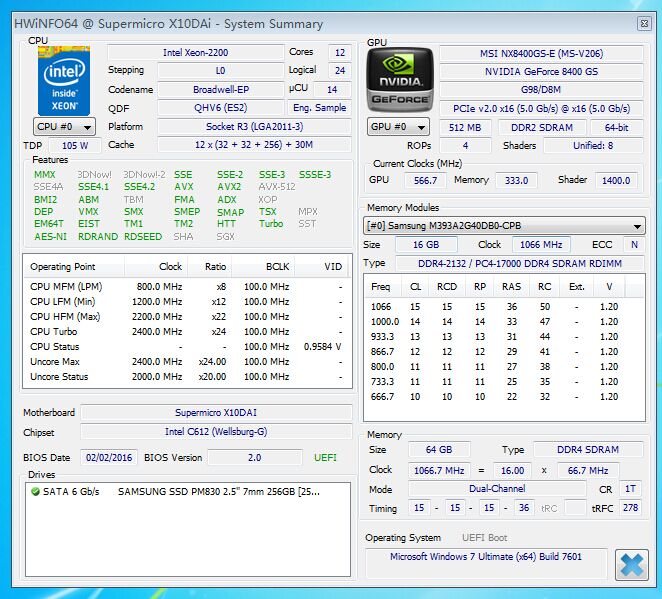This screenshot has width=662, height=599.
Task: Select the CPU HFM (Max) row
Action: 187,317
